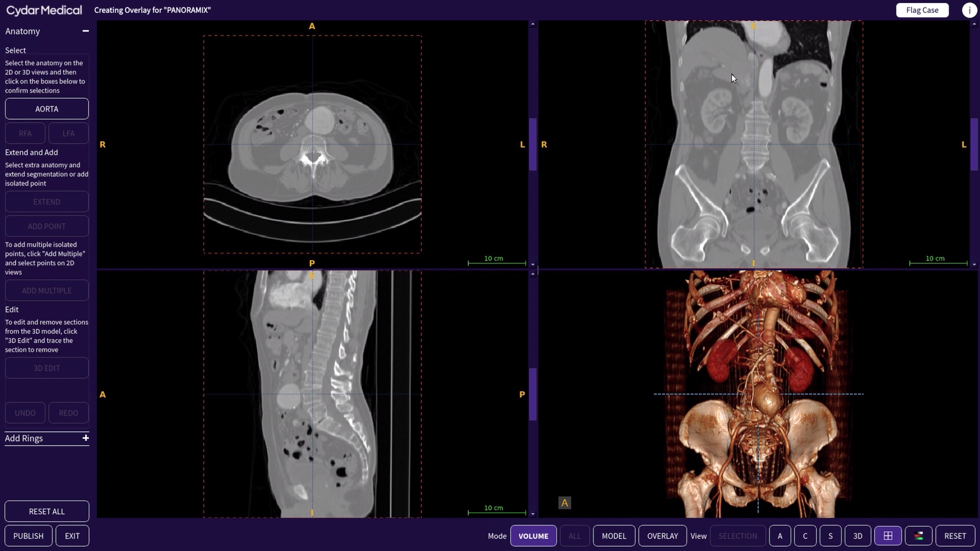980x551 pixels.
Task: Switch to MODEL display mode
Action: (614, 536)
